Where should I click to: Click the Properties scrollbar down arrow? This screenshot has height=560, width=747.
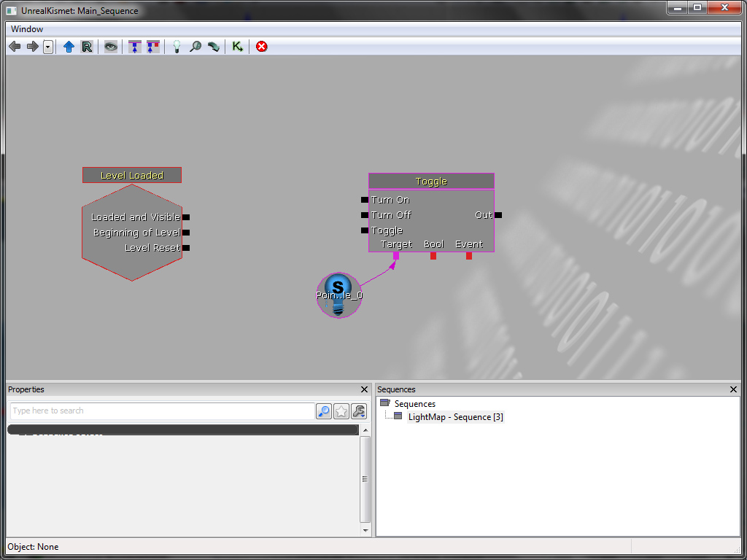[x=366, y=532]
